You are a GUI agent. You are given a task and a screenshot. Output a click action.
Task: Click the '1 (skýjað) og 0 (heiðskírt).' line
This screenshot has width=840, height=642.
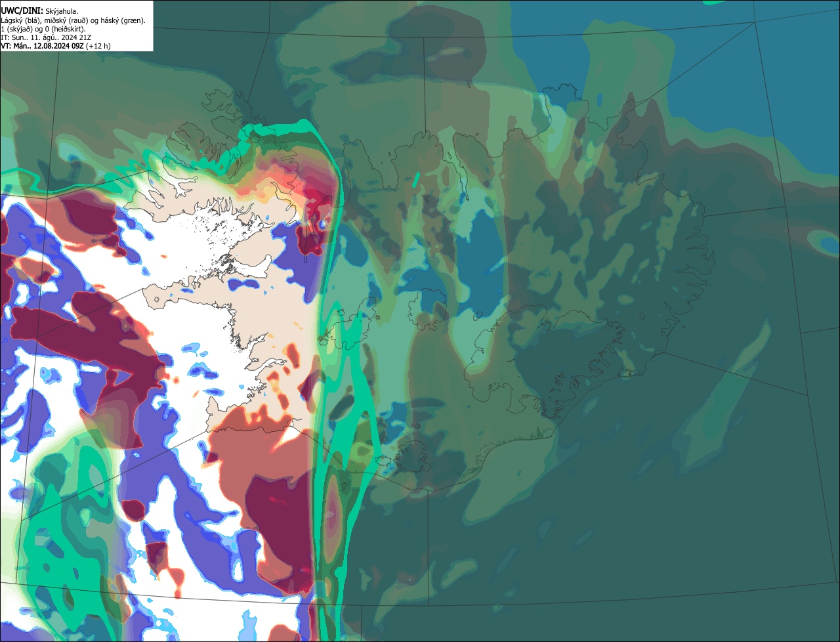43,29
